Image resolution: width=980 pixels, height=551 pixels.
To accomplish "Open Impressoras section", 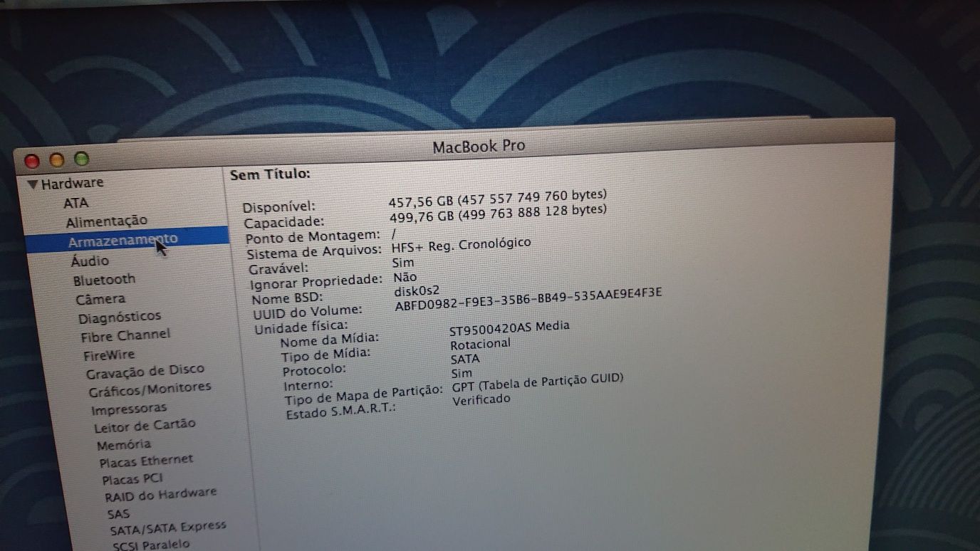I will click(x=129, y=409).
